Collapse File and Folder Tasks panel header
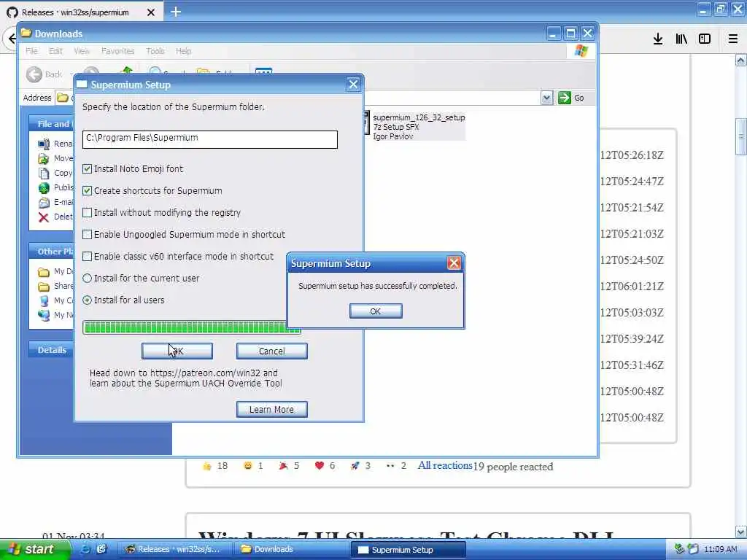Viewport: 747px width, 560px height. coord(52,123)
